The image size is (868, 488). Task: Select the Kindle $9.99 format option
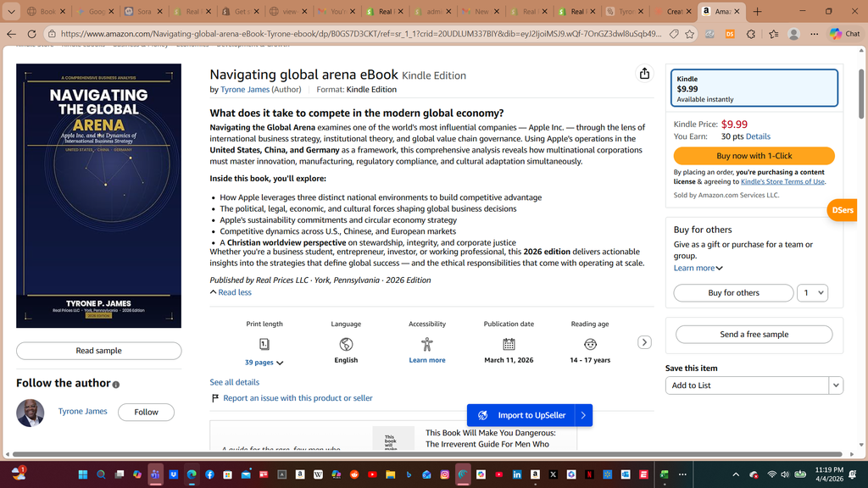pos(754,87)
